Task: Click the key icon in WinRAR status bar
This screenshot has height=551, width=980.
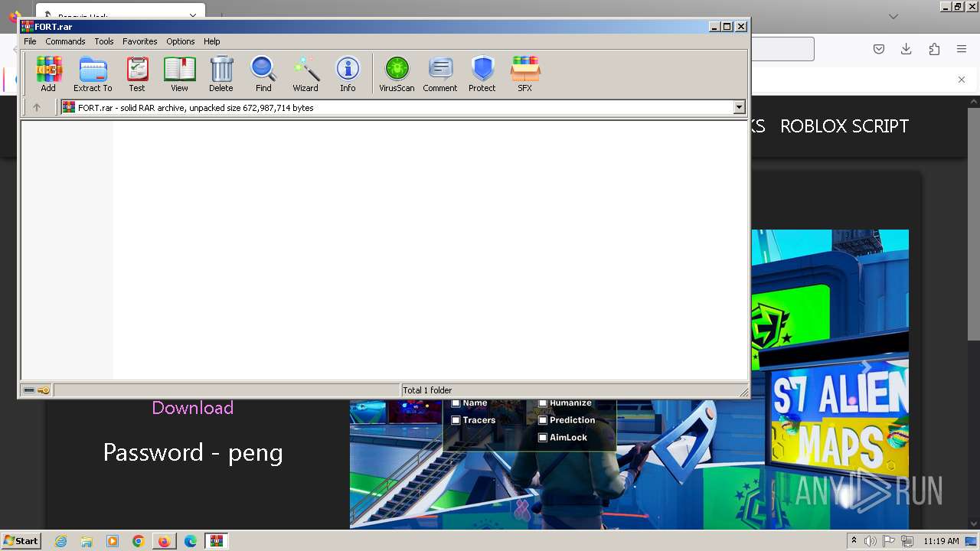Action: pyautogui.click(x=44, y=390)
